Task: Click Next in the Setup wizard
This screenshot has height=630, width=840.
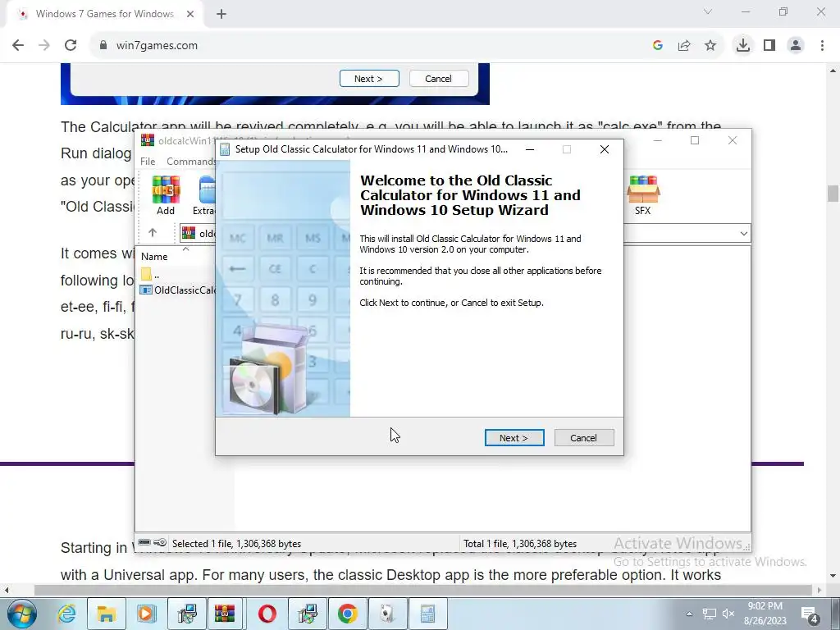Action: [x=514, y=438]
